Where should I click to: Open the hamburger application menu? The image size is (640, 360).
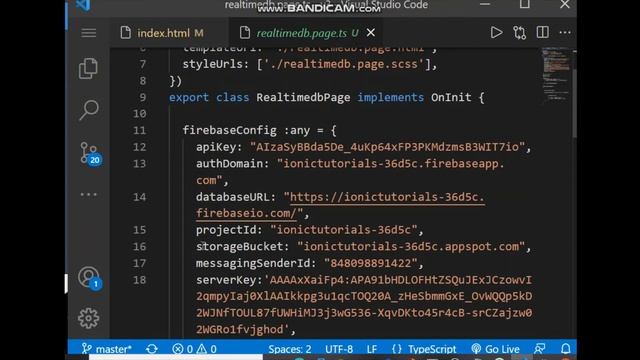tap(89, 33)
